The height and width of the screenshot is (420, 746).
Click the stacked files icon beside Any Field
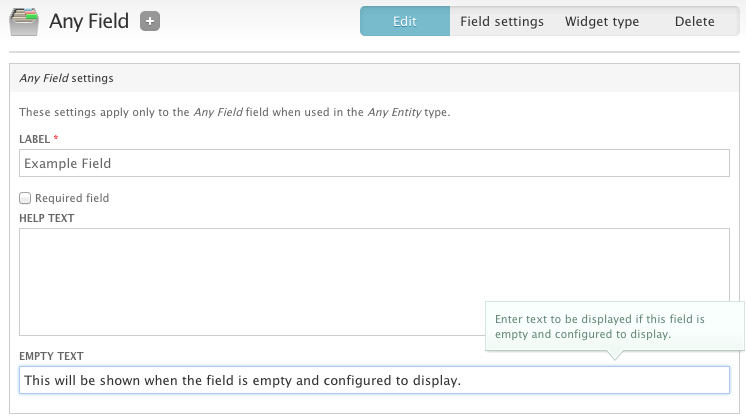[x=25, y=21]
